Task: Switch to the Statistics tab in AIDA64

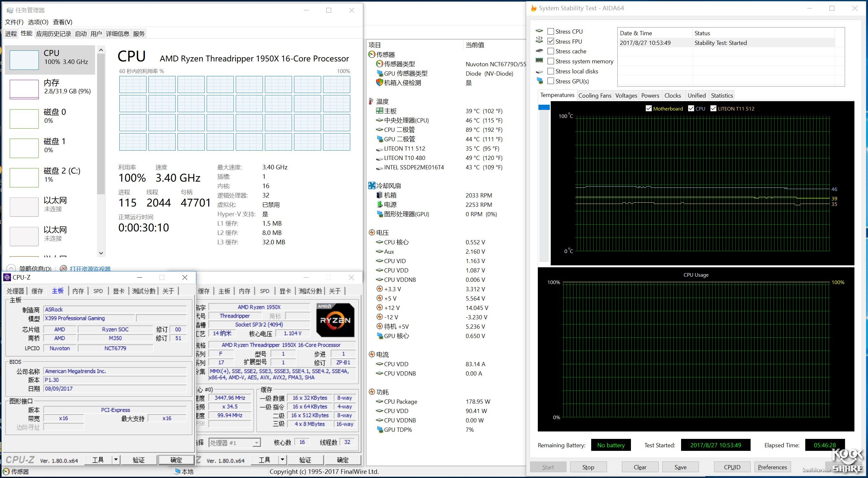Action: click(x=722, y=95)
